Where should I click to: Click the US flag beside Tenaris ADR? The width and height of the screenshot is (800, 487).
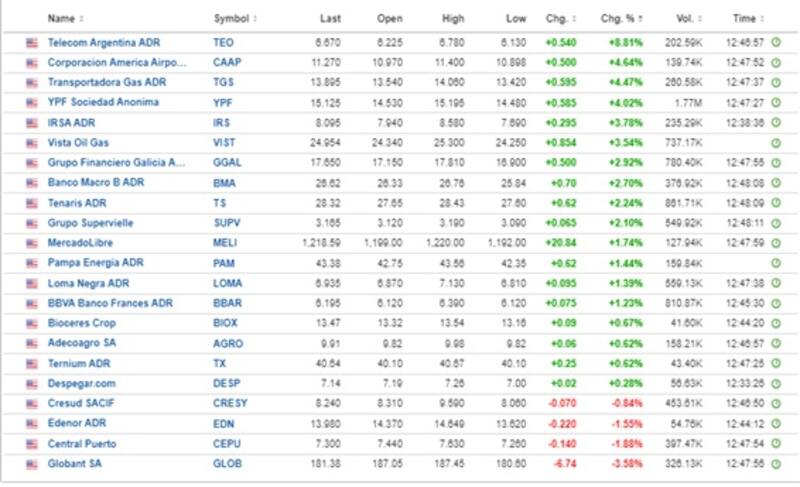click(x=32, y=203)
